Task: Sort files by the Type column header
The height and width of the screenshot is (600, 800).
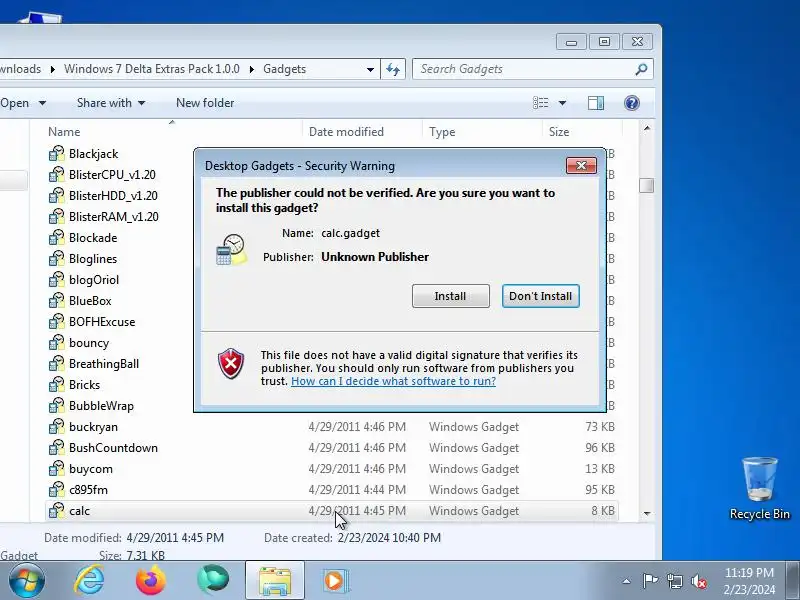Action: tap(442, 132)
